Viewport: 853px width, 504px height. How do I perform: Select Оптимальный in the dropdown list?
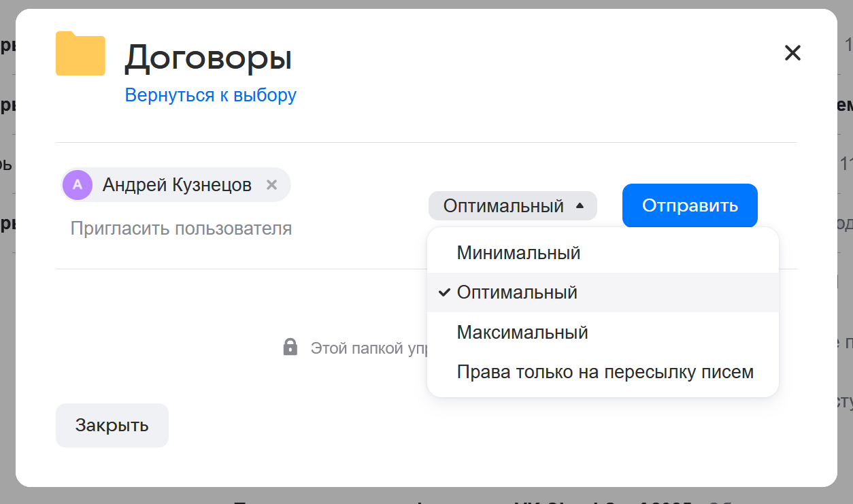pos(517,292)
